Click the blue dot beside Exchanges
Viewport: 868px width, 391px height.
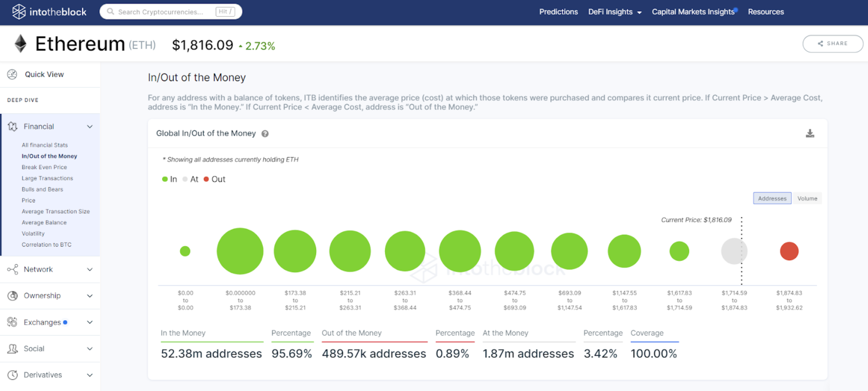pos(65,322)
